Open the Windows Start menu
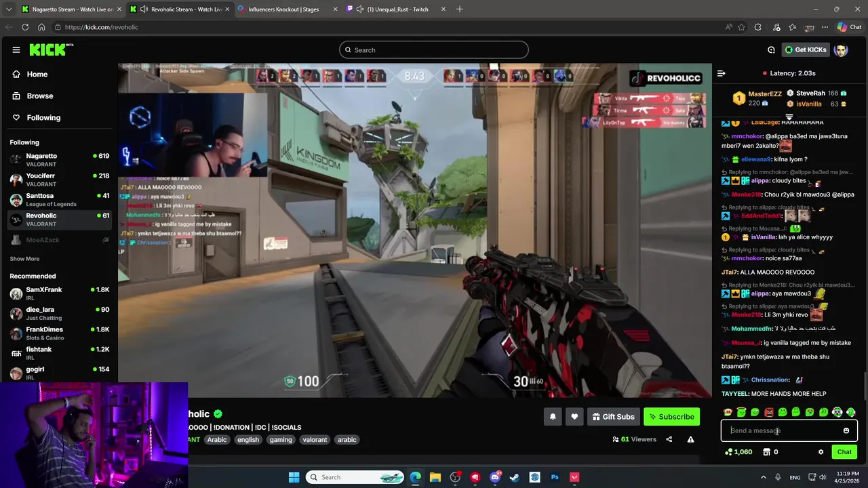The image size is (868, 488). (x=294, y=477)
